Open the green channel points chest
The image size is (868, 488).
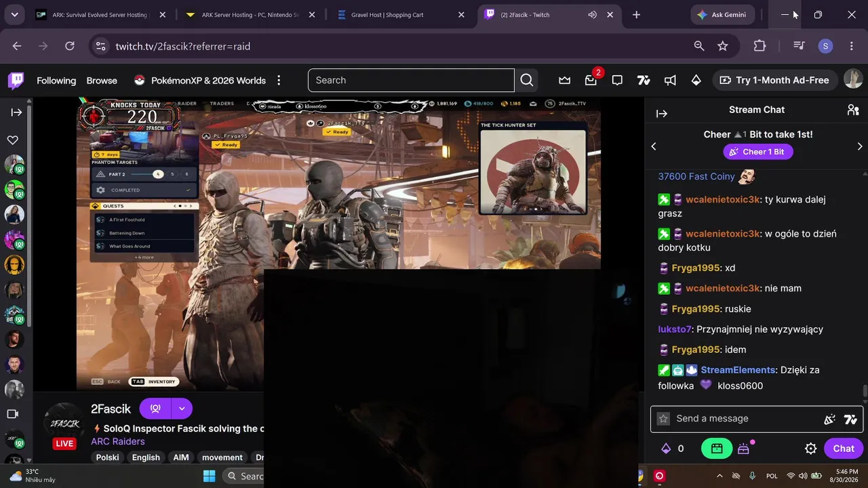coord(717,449)
